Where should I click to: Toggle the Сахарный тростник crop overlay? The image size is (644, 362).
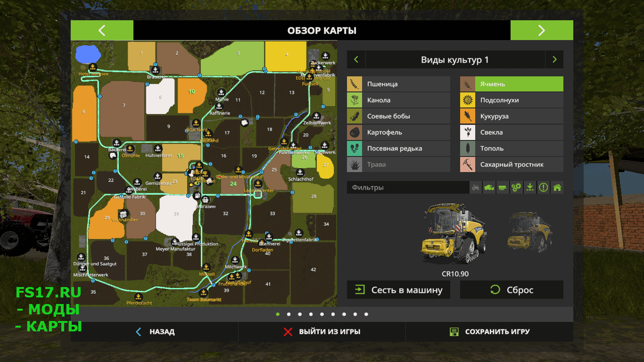click(512, 164)
